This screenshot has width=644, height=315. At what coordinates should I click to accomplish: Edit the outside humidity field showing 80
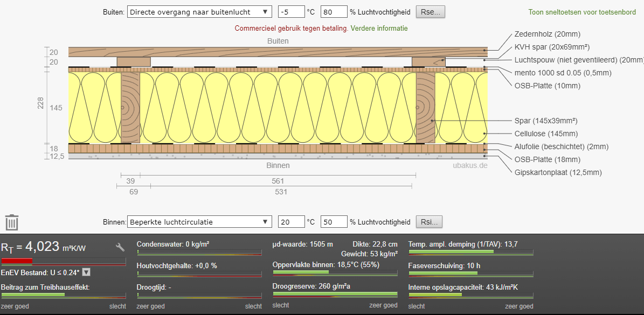tap(334, 12)
